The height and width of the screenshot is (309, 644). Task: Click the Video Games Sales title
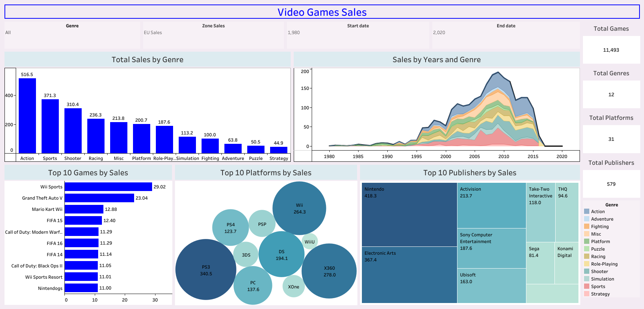(x=322, y=12)
